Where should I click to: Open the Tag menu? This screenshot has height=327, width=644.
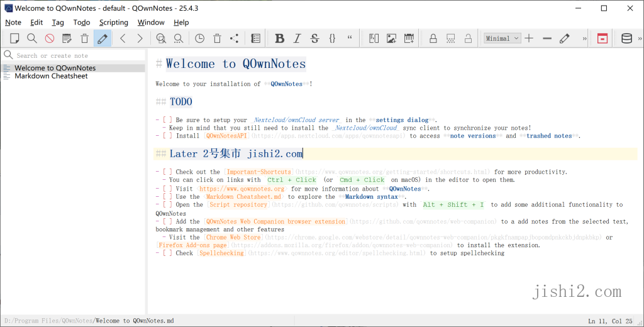pyautogui.click(x=58, y=22)
